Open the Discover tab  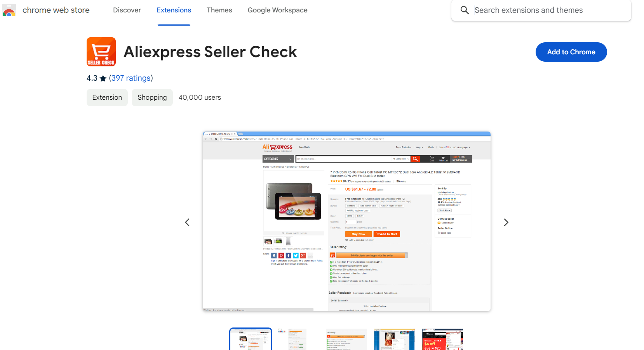pos(127,10)
